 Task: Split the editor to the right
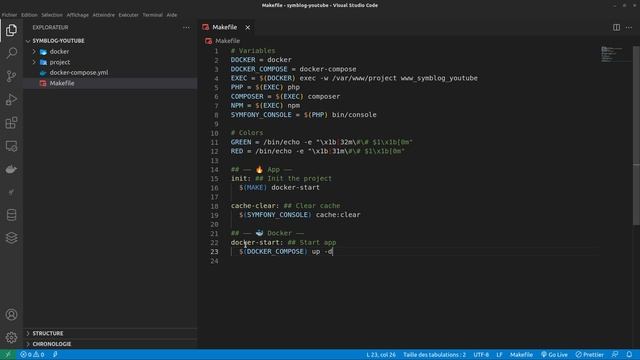coord(616,27)
